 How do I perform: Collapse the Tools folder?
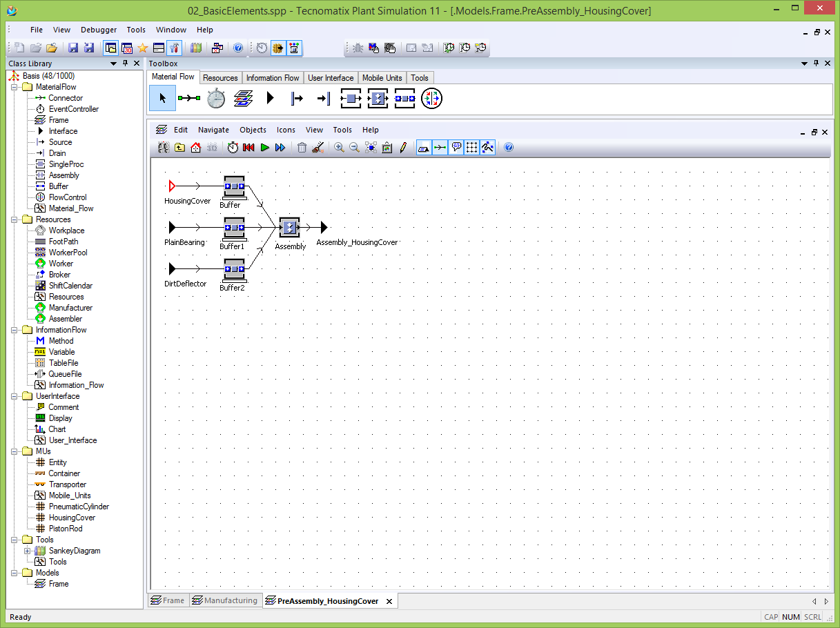click(14, 540)
